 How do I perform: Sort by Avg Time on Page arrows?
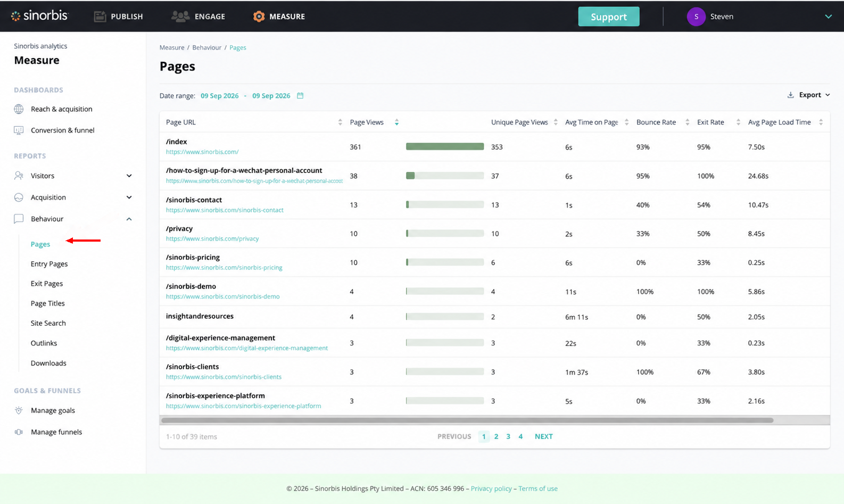(x=626, y=122)
